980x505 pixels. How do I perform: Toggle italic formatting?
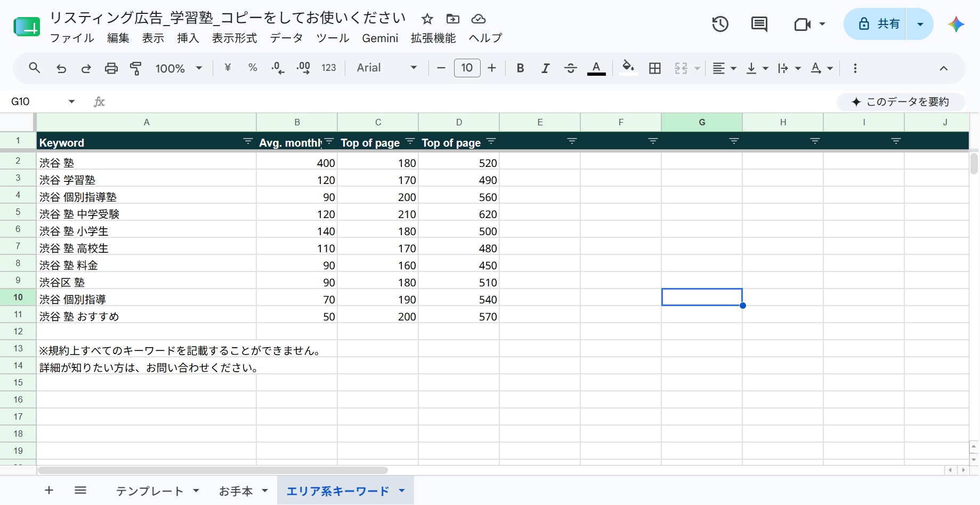click(545, 68)
